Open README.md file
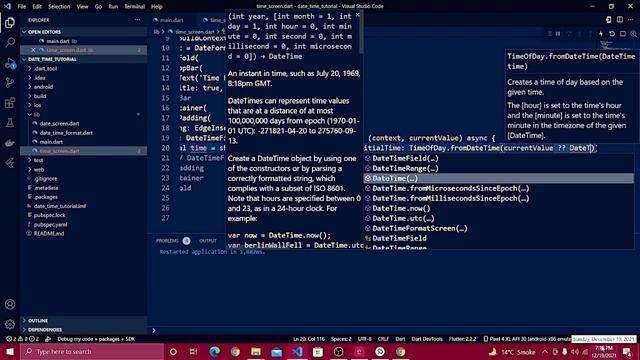 (49, 233)
